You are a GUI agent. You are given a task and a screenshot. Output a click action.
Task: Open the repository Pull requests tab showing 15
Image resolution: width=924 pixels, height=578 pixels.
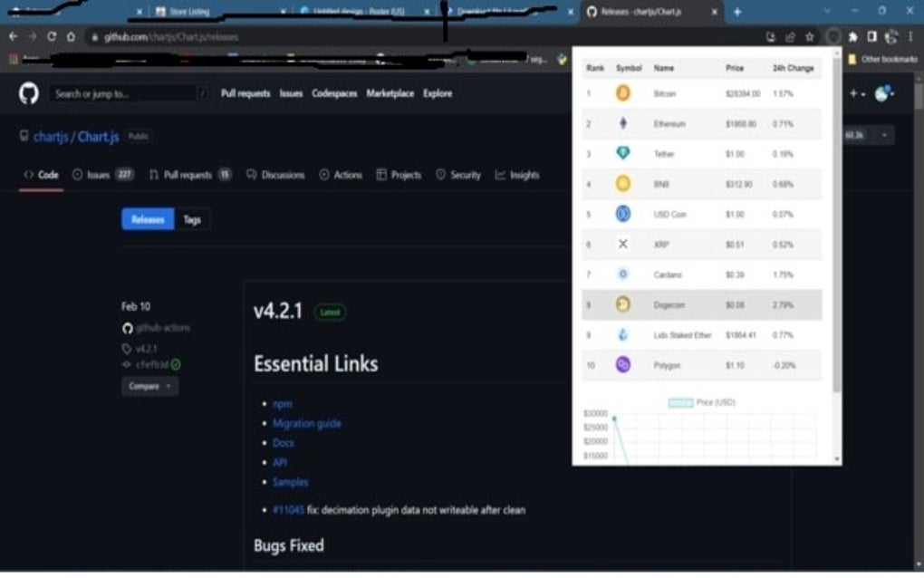189,175
